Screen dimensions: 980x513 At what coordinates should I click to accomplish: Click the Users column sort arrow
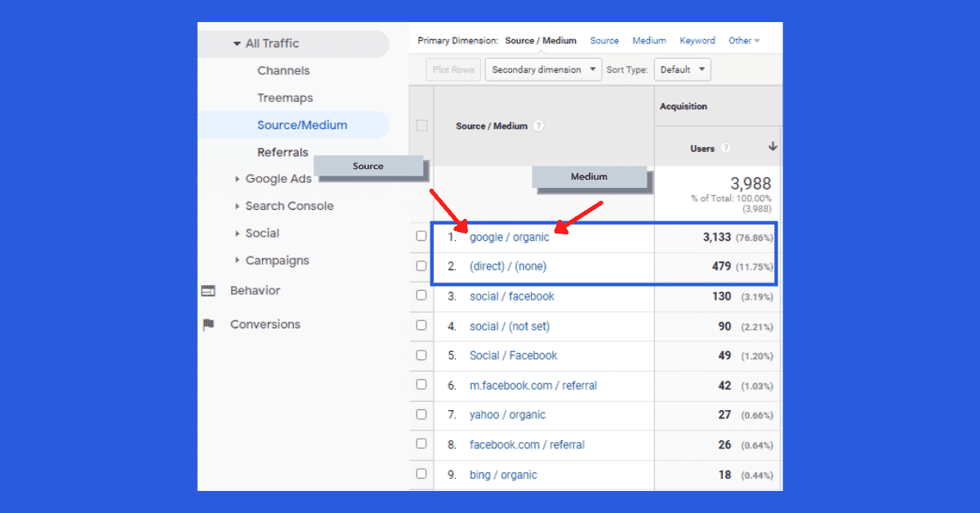773,147
